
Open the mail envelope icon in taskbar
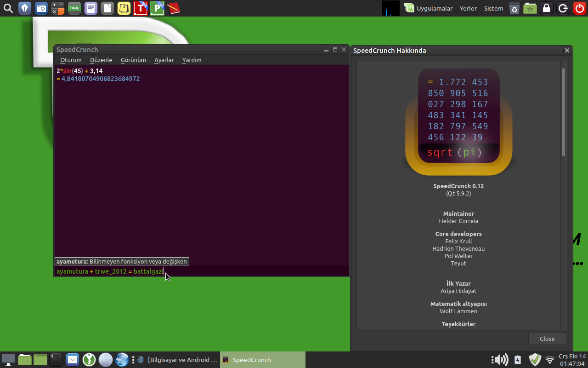coord(72,360)
